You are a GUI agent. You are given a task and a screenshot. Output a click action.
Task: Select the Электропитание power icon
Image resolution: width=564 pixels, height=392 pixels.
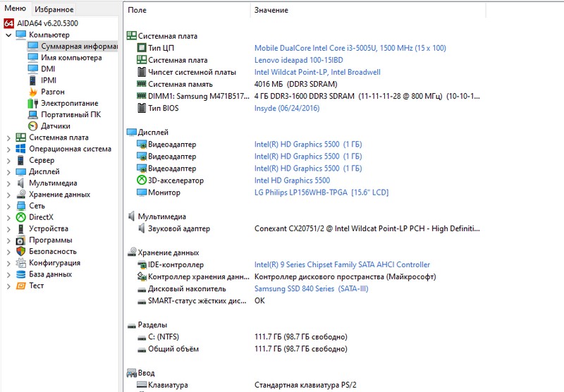coord(32,103)
